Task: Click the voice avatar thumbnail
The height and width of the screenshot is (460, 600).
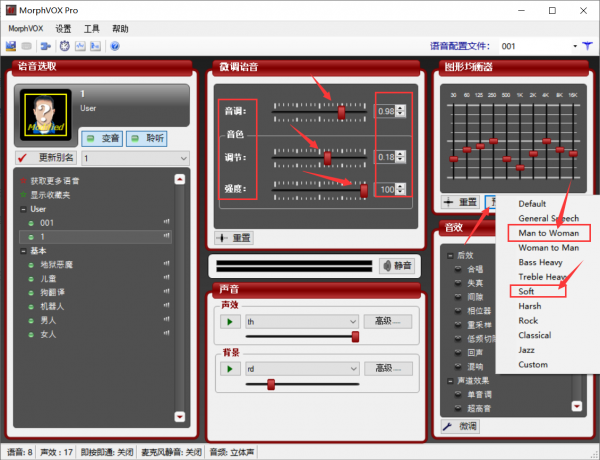Action: 46,115
